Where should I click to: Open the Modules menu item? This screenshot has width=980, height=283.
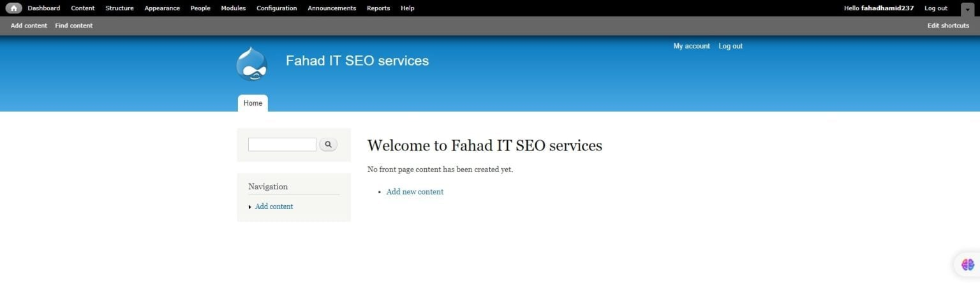point(233,8)
